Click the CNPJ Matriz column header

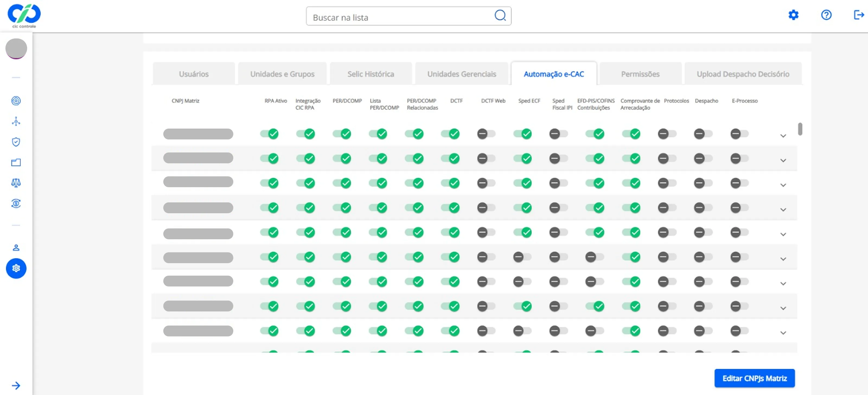point(185,101)
